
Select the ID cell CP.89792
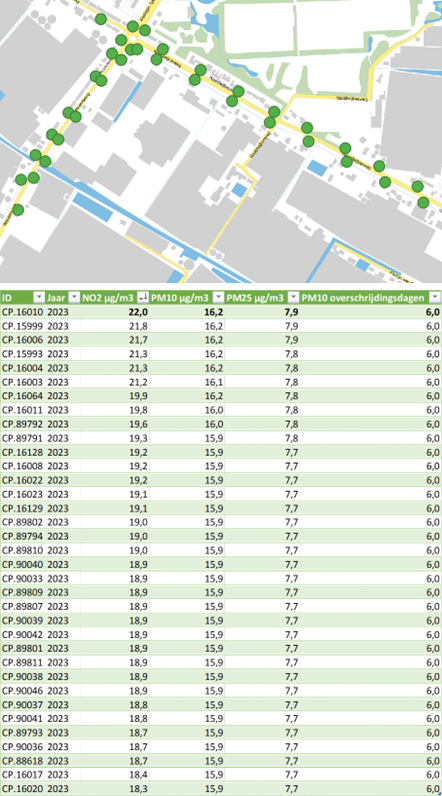click(23, 424)
